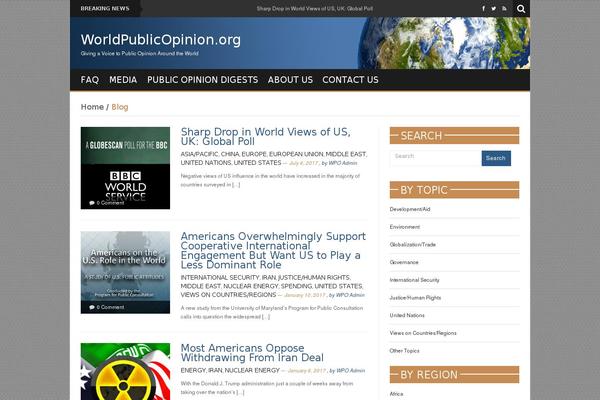Screen dimensions: 600x400
Task: Click ENERGY tag on Iran Deal article
Action: click(193, 371)
